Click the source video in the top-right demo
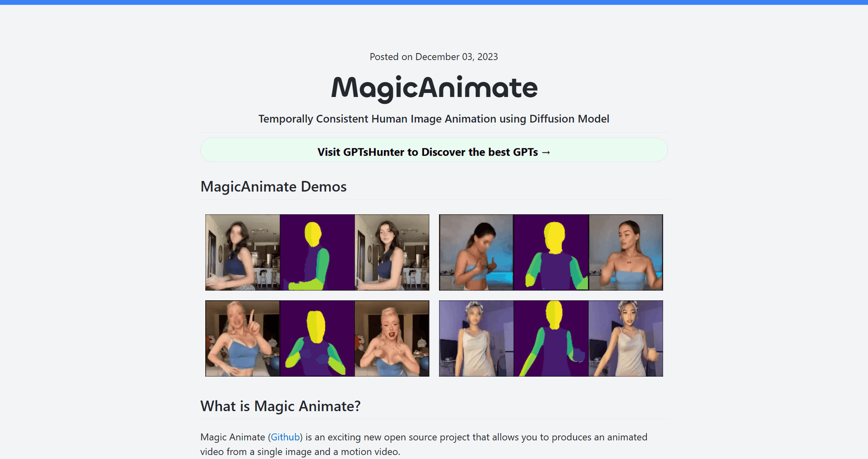The width and height of the screenshot is (868, 459). click(476, 252)
